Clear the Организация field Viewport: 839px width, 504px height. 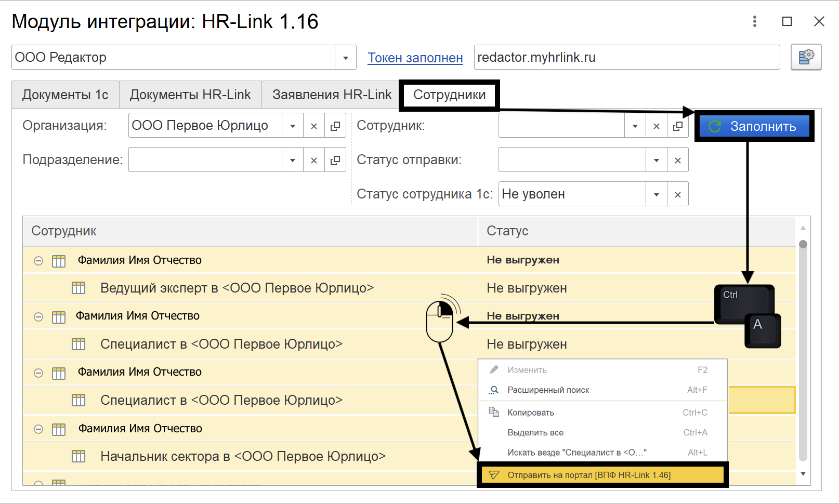pos(314,126)
